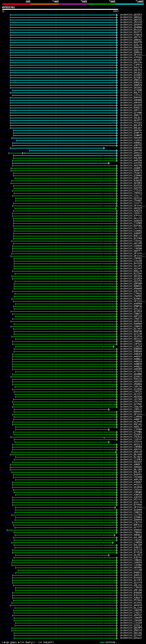
Task: Click the label UniRef100_Q42699
Action: click(x=131, y=105)
